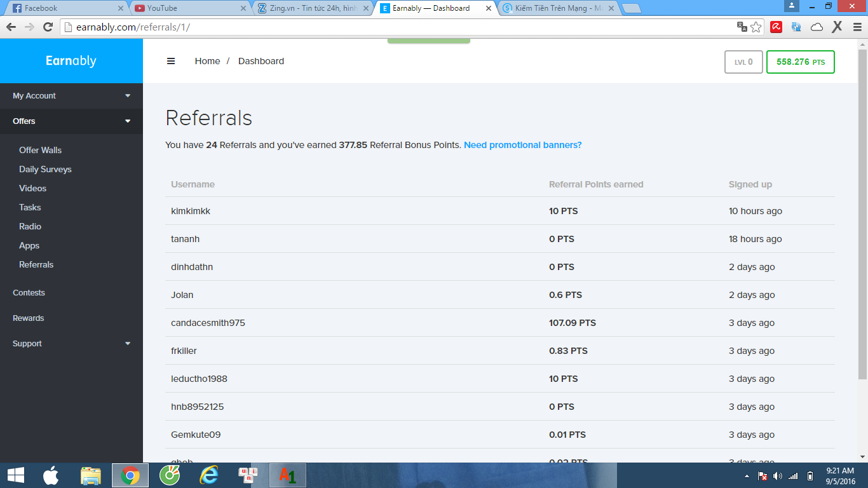Open the A1 app in taskbar
Screen dimensions: 868x488
(288, 475)
